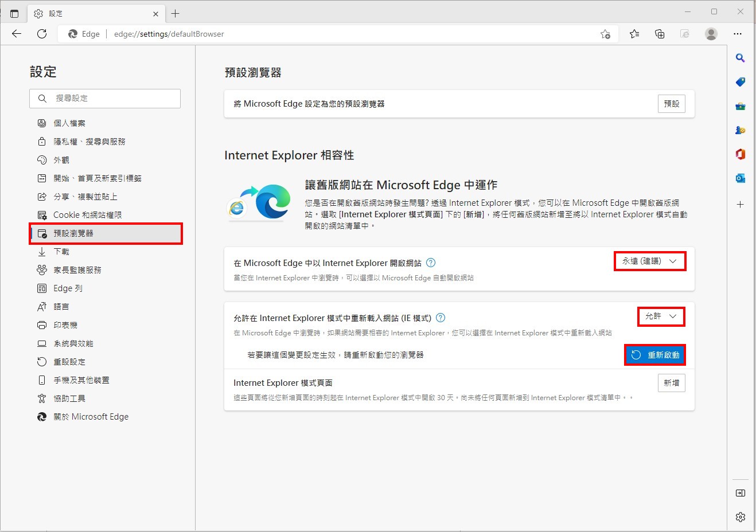Refresh the page with reload icon
Screen dimensions: 756x532
pyautogui.click(x=42, y=34)
